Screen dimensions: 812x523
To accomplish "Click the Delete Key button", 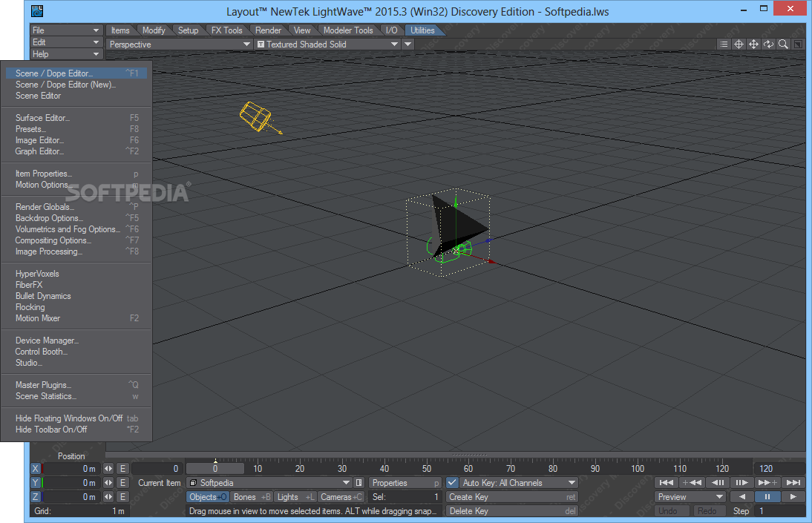I will click(511, 510).
